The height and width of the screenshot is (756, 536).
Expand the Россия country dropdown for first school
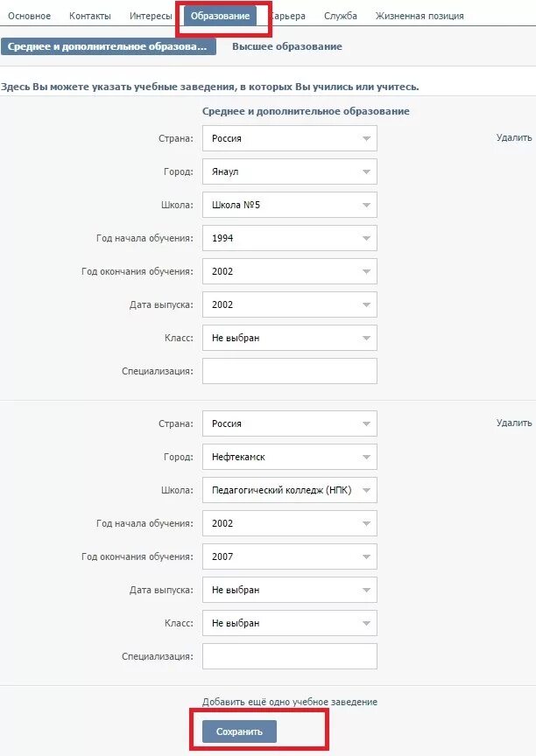pos(289,138)
